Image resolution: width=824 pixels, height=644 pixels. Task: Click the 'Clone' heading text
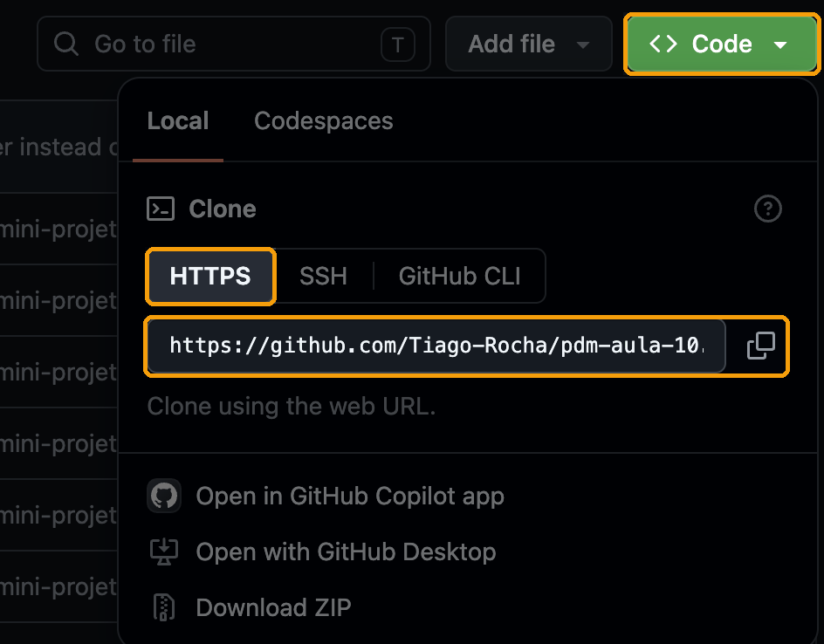coord(223,209)
